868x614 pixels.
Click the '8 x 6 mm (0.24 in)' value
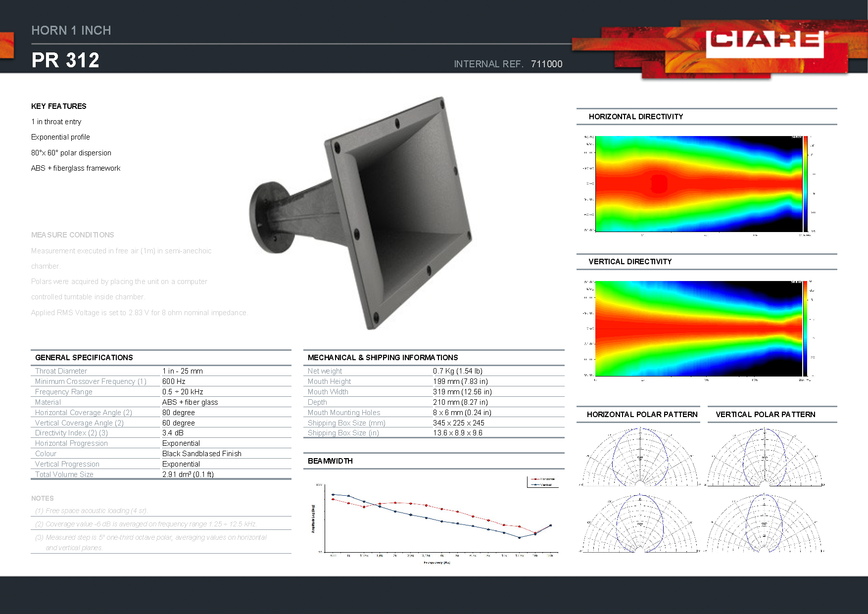pos(462,413)
